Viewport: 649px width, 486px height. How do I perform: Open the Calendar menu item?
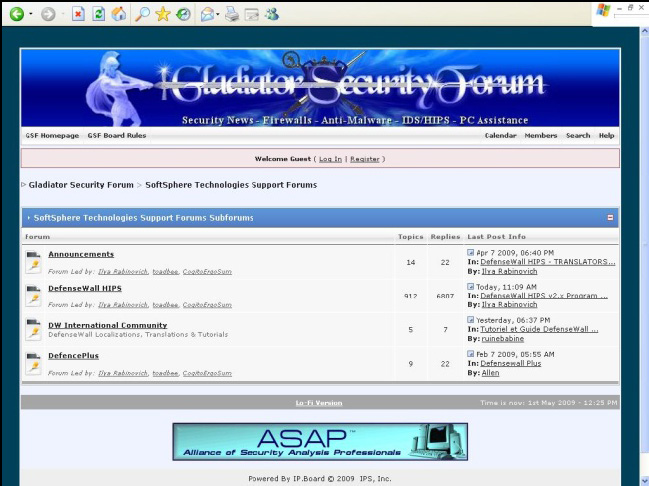point(500,135)
